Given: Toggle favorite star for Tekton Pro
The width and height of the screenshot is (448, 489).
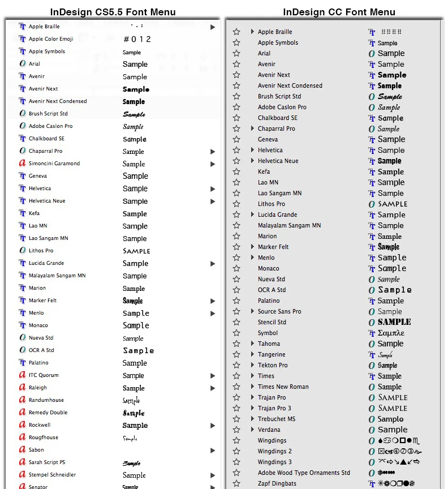Looking at the screenshot, I should click(x=236, y=365).
